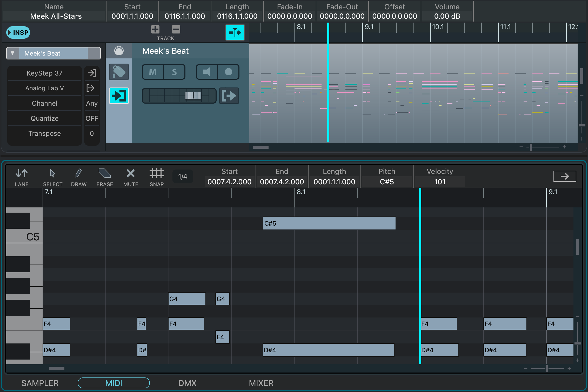Expand the INSP inspector panel
Screen dimensions: 588x392
click(x=18, y=32)
